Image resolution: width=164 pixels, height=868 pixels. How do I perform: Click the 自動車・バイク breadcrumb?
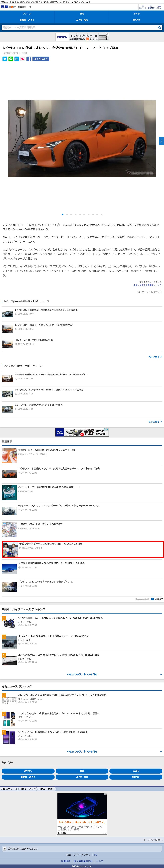click(28, 789)
